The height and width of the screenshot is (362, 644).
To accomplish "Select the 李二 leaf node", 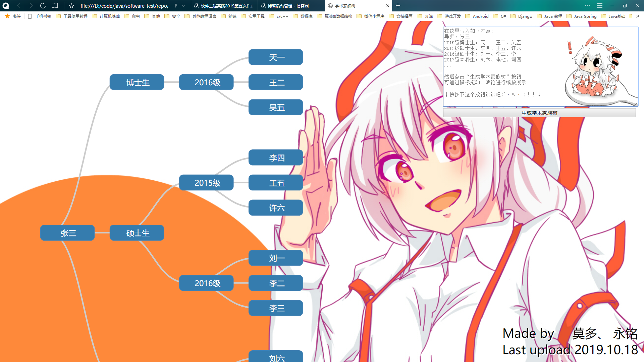I will [x=276, y=283].
